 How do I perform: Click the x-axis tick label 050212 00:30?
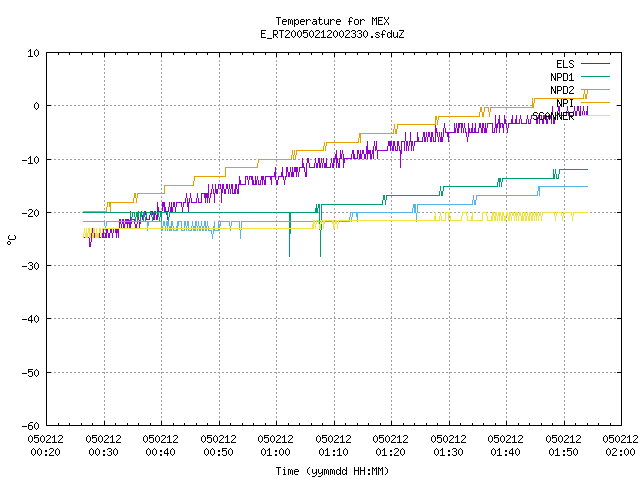point(104,445)
